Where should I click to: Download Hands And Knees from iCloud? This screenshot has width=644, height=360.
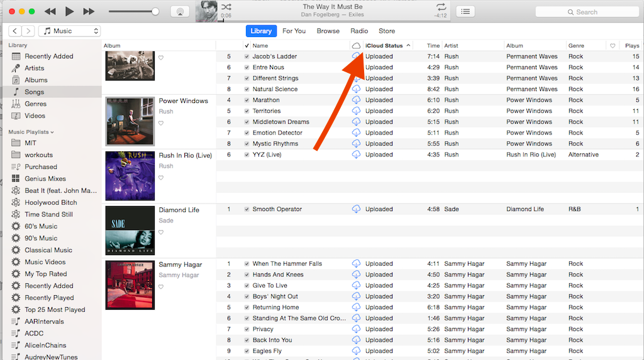coord(356,275)
